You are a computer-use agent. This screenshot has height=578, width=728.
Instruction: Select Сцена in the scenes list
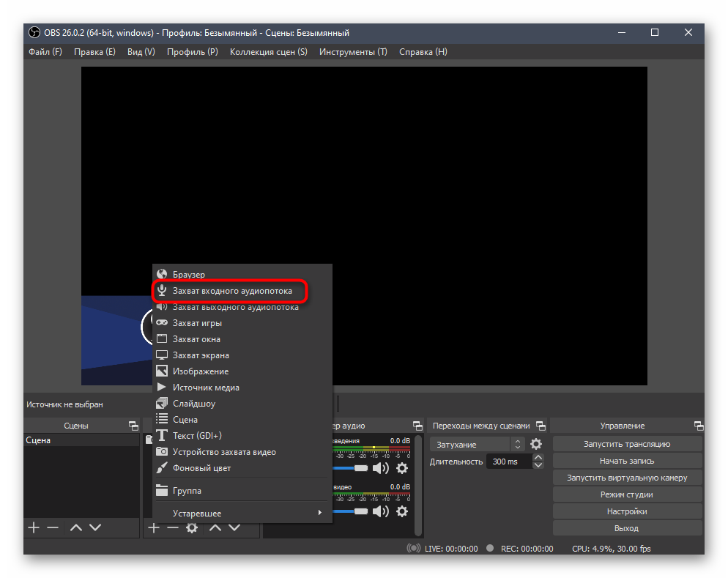click(82, 440)
